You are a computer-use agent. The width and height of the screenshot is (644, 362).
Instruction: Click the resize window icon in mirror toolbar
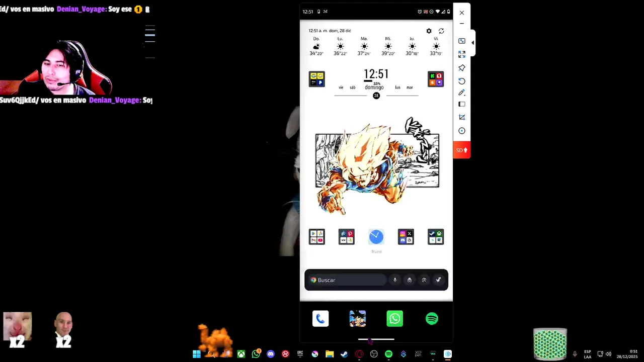[462, 41]
